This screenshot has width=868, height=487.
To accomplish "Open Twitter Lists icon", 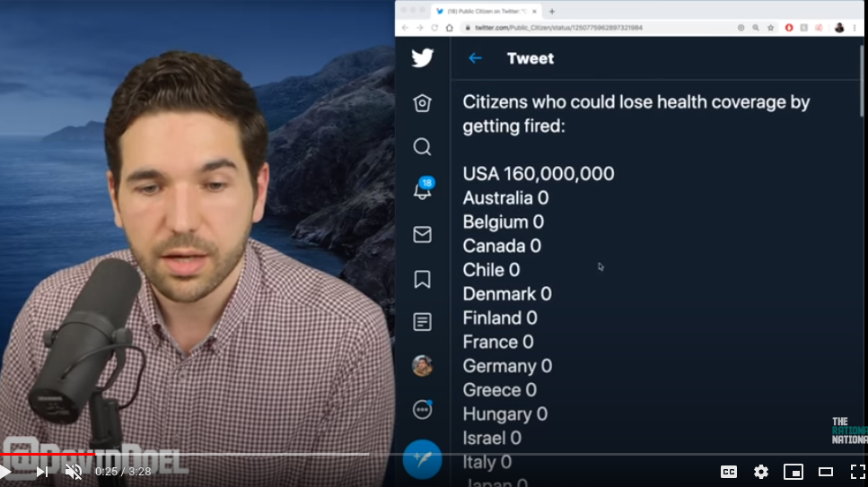I will [x=423, y=322].
